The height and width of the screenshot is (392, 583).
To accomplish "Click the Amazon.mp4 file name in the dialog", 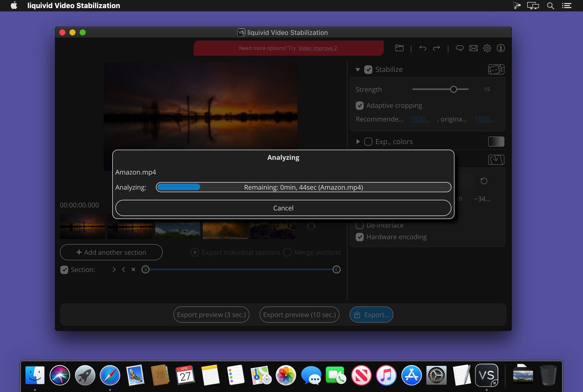I will [x=136, y=172].
